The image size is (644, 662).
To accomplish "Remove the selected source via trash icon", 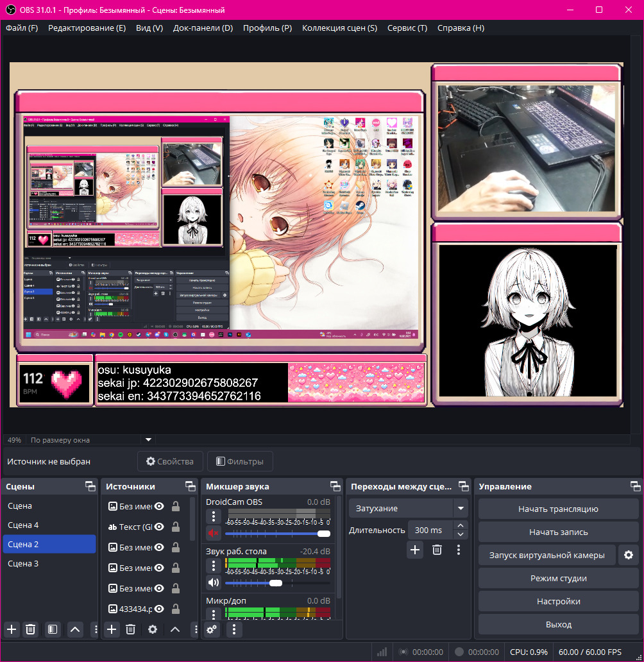I will pos(130,629).
